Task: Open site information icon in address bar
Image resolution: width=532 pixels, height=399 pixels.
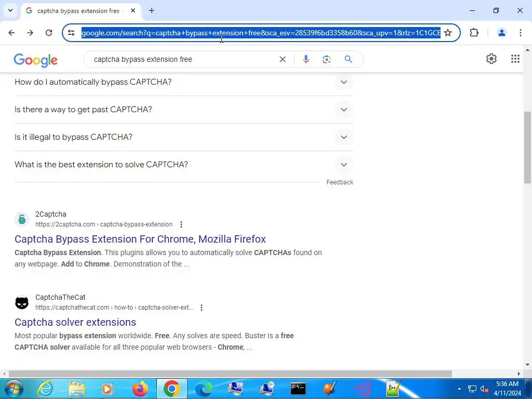Action: click(71, 33)
